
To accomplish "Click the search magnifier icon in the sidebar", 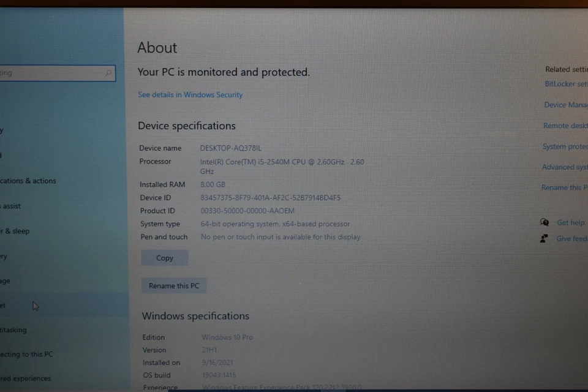I will click(107, 73).
